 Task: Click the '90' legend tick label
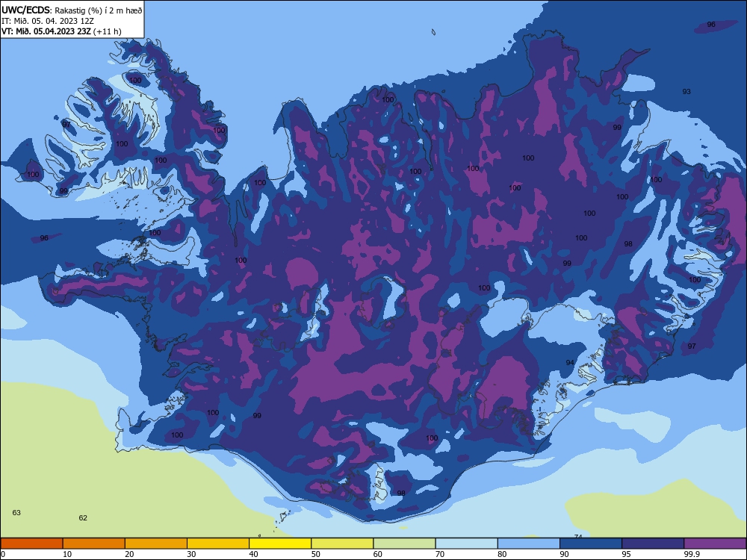[x=565, y=554]
